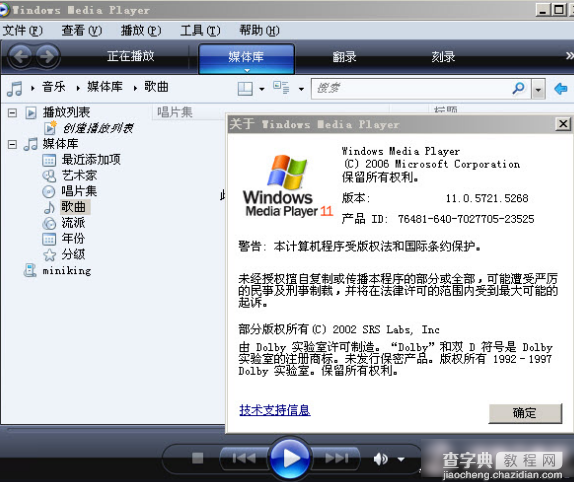Click the create playlist icon
Viewport: 574px width, 482px height.
[50, 128]
